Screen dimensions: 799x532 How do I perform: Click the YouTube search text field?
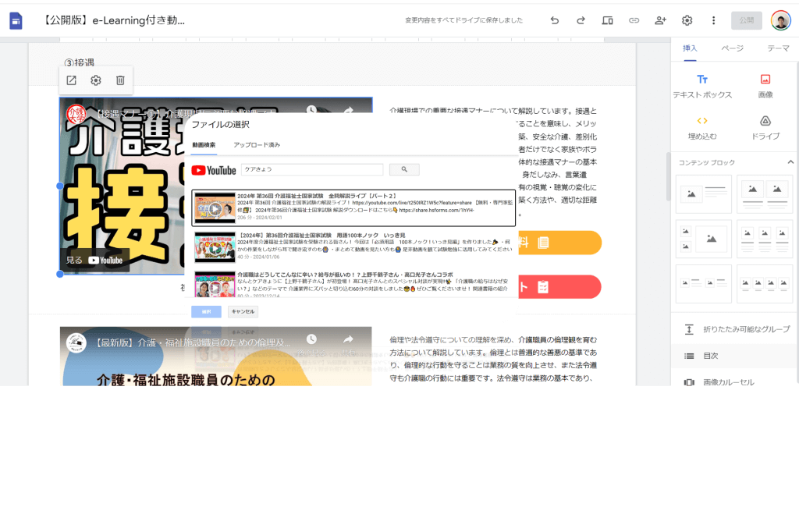tap(312, 169)
